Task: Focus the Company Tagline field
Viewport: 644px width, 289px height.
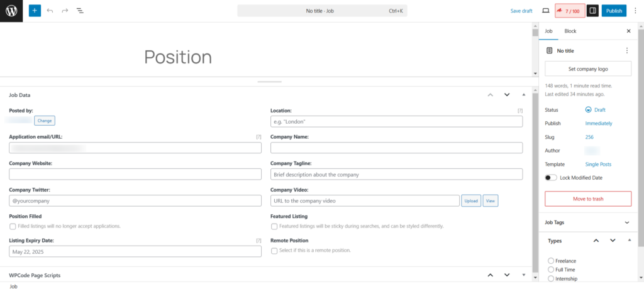Action: pyautogui.click(x=396, y=174)
